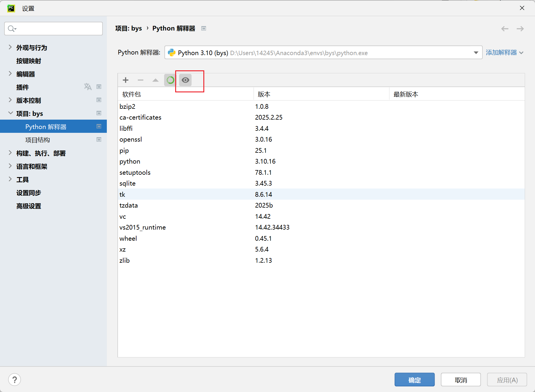535x392 pixels.
Task: Click the plus icon to install a package
Action: 126,80
